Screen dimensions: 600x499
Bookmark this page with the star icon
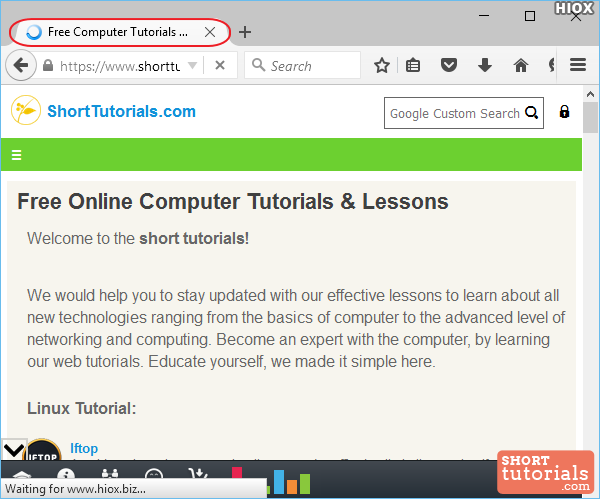(x=382, y=65)
